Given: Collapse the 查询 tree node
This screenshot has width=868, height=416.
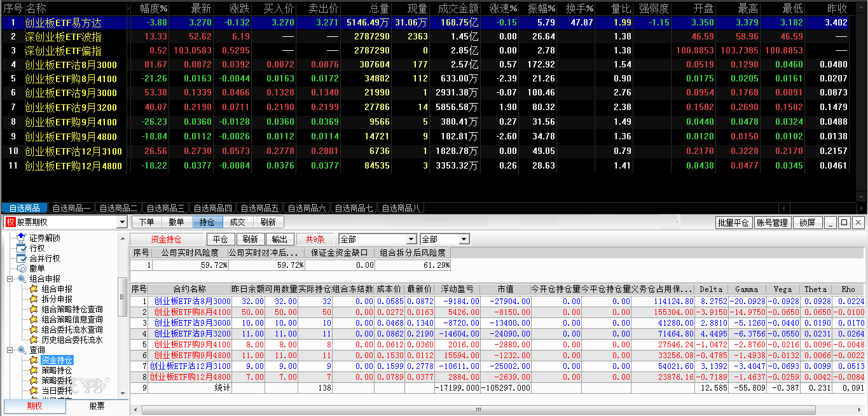Looking at the screenshot, I should click(x=10, y=350).
